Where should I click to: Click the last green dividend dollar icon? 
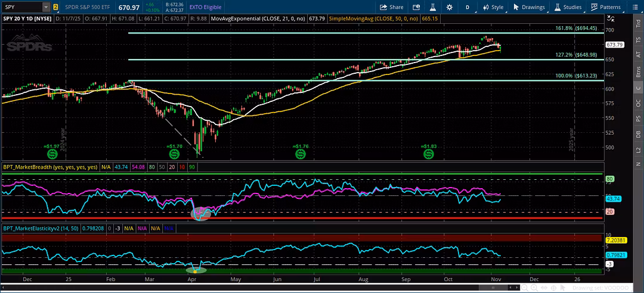[428, 154]
